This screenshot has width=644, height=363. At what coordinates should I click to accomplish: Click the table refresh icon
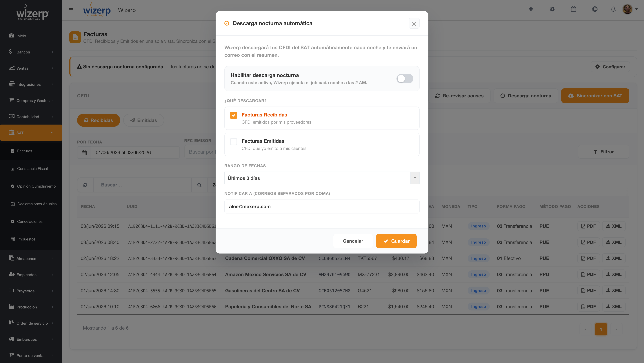coord(85,185)
